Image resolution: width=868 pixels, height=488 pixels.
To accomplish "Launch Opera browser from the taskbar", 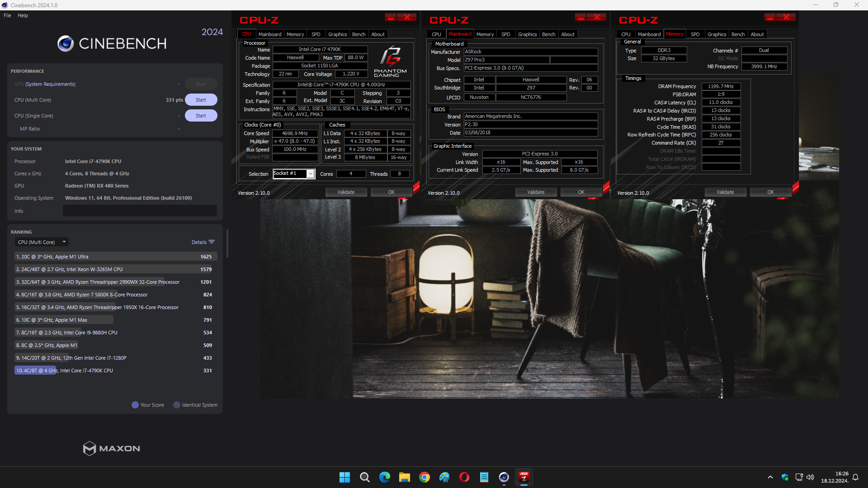I will pos(464,477).
